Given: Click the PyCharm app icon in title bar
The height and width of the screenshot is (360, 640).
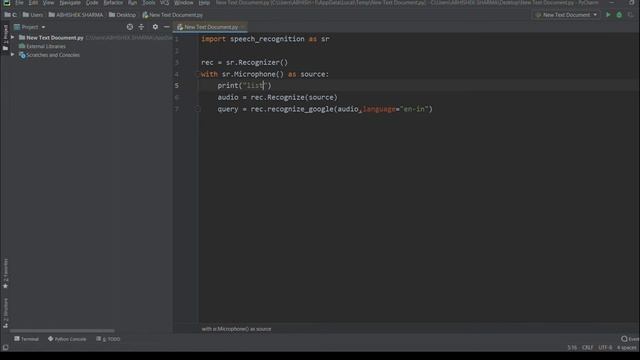Looking at the screenshot, I should 7,3.
